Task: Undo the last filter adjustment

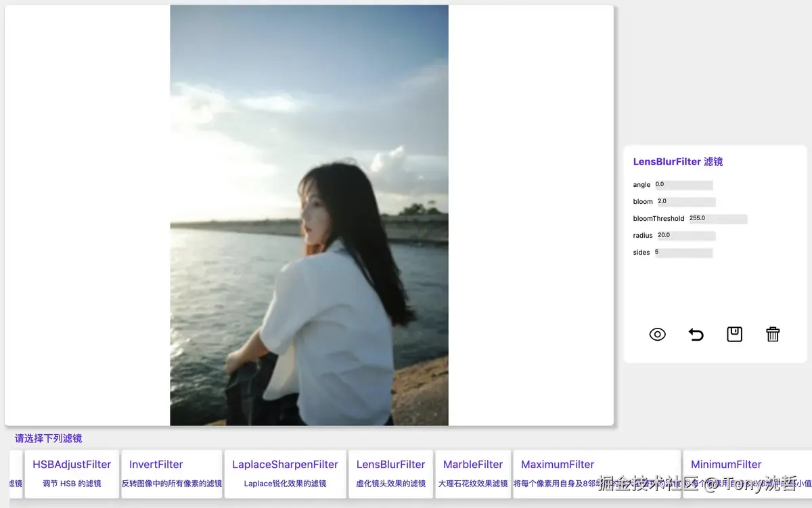Action: 696,334
